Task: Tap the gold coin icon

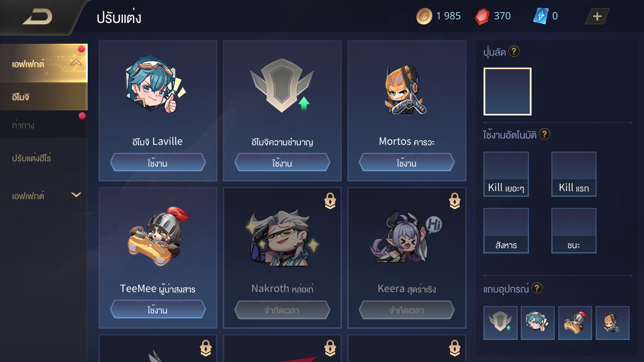Action: pyautogui.click(x=424, y=16)
